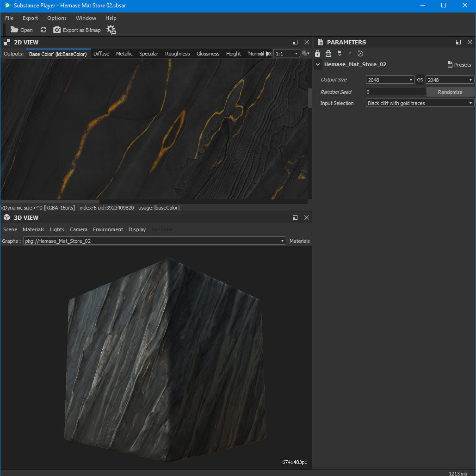Viewport: 476px width, 476px height.
Task: Select the Base Color output tab
Action: click(x=57, y=54)
